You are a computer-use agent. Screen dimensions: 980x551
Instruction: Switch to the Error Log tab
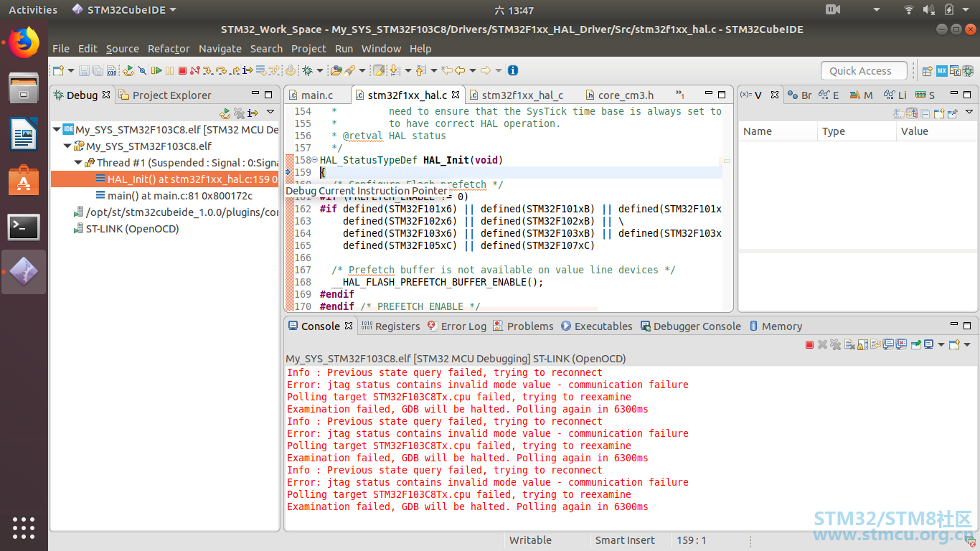click(x=456, y=326)
